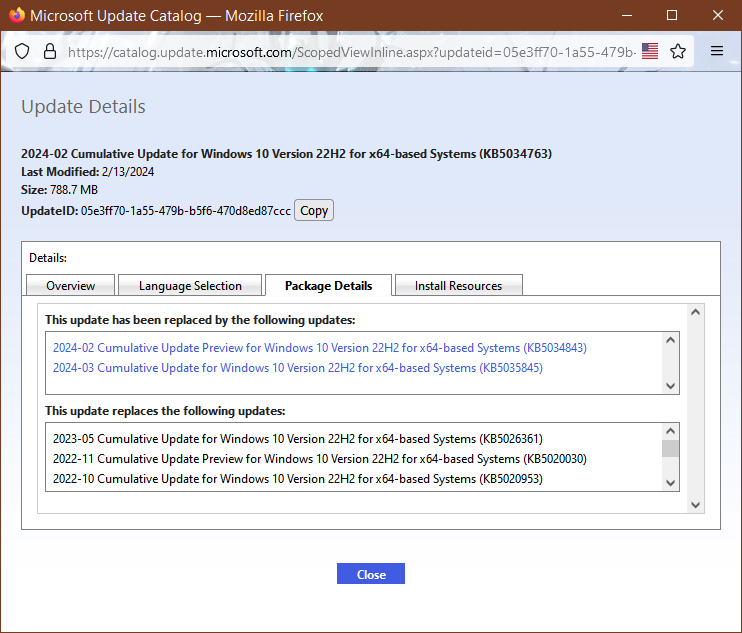
Task: Click up arrow of the replaced-by list scrollbar
Action: pos(670,340)
